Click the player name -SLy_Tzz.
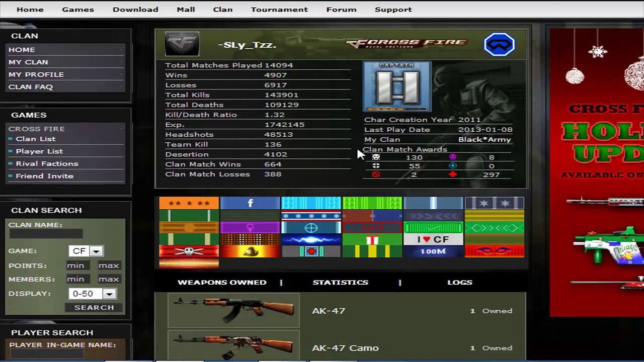The image size is (644, 362). point(247,45)
